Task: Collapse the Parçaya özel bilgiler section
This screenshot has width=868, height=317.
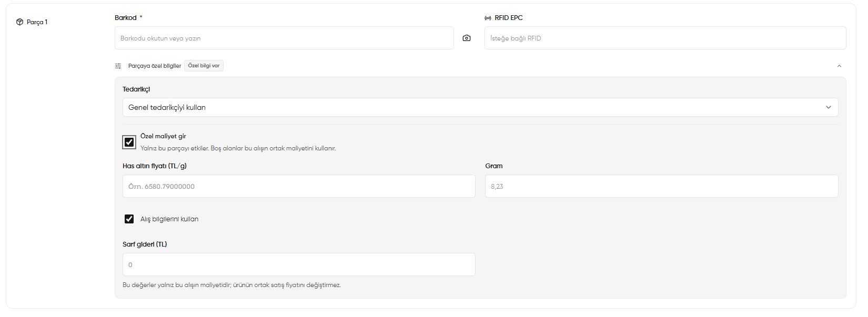Action: pyautogui.click(x=839, y=66)
